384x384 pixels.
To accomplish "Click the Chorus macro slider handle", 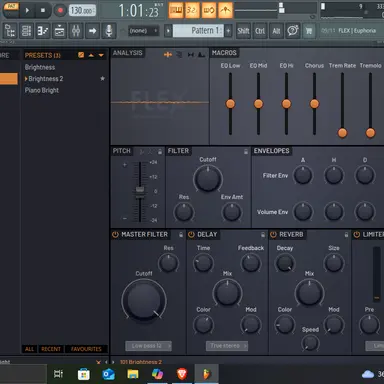I will (x=314, y=104).
